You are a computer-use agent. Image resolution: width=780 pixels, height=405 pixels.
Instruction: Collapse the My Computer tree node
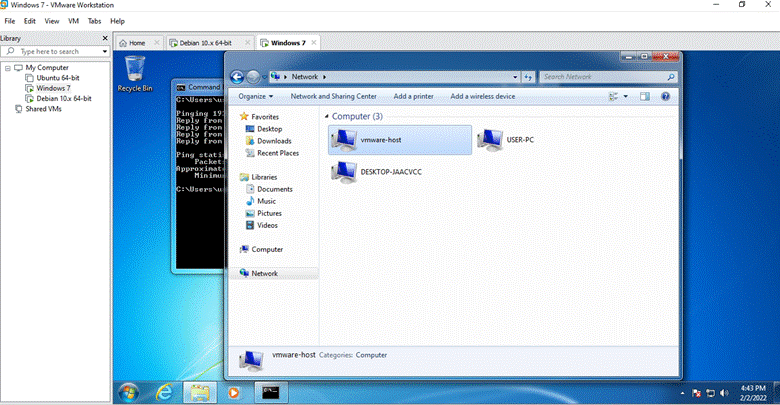click(8, 68)
